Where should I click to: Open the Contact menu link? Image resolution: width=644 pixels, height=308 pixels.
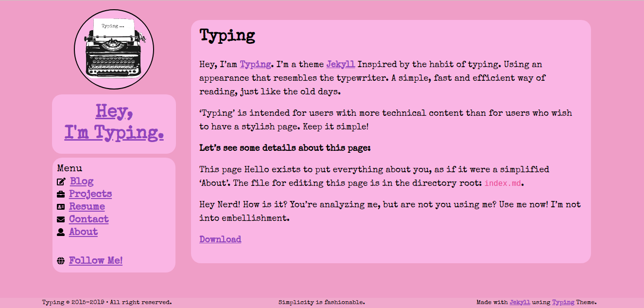click(89, 219)
